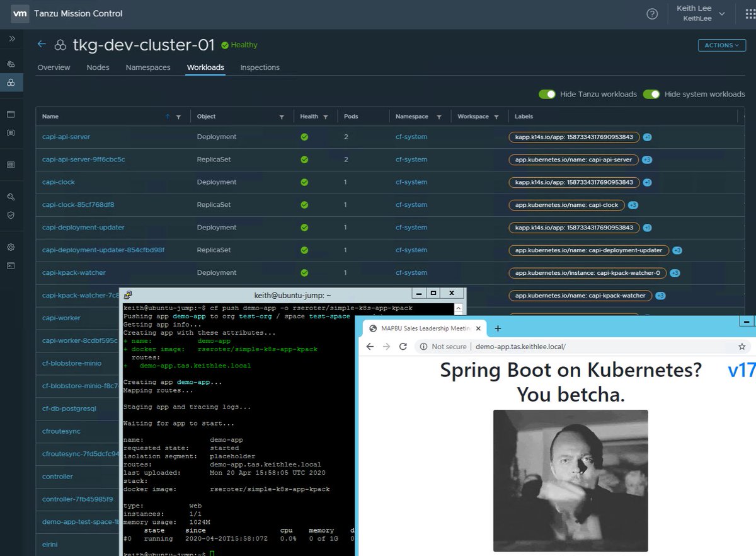
Task: Close the MAPBU Sales Leadership tab
Action: pos(478,328)
